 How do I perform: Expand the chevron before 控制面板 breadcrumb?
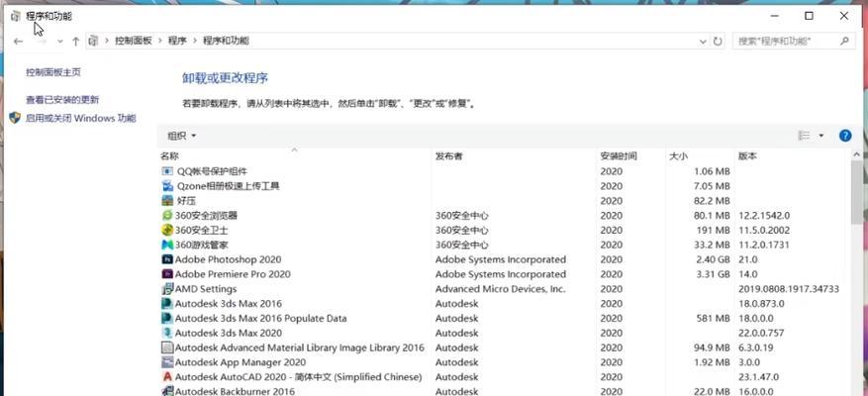(x=107, y=41)
